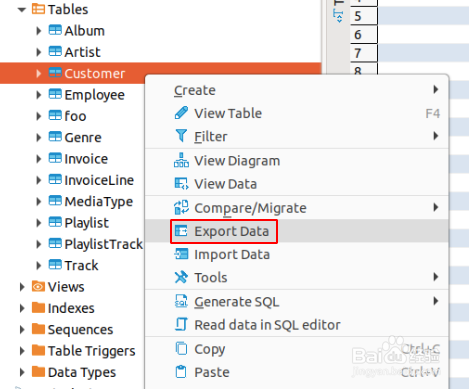
Task: Click the Track table icon
Action: click(55, 265)
